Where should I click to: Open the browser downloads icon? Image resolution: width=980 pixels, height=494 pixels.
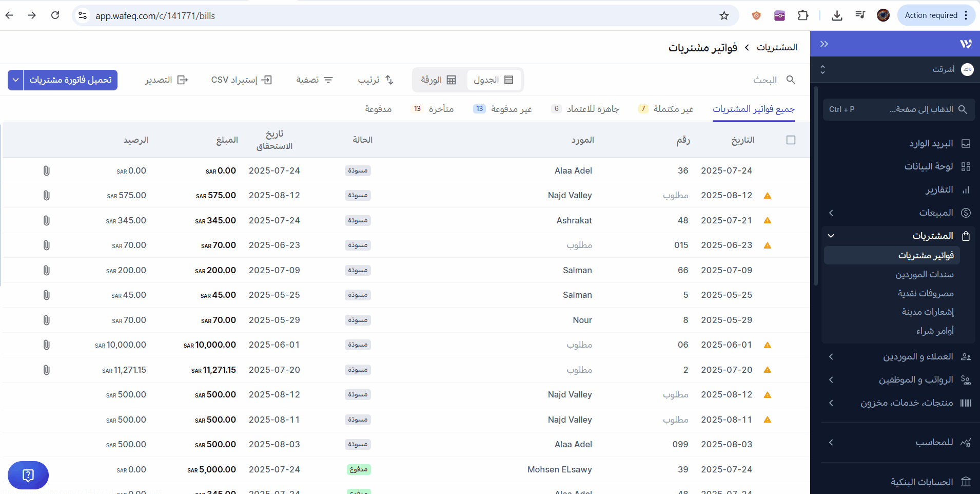coord(837,15)
